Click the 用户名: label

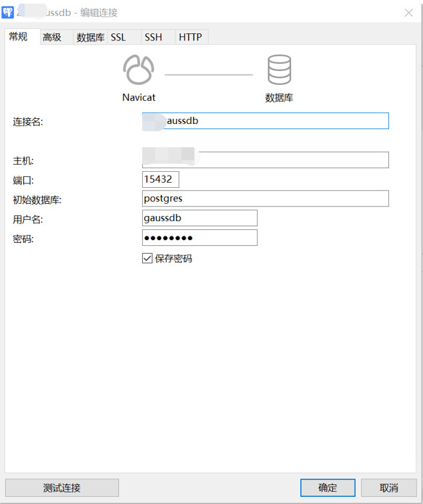click(28, 220)
